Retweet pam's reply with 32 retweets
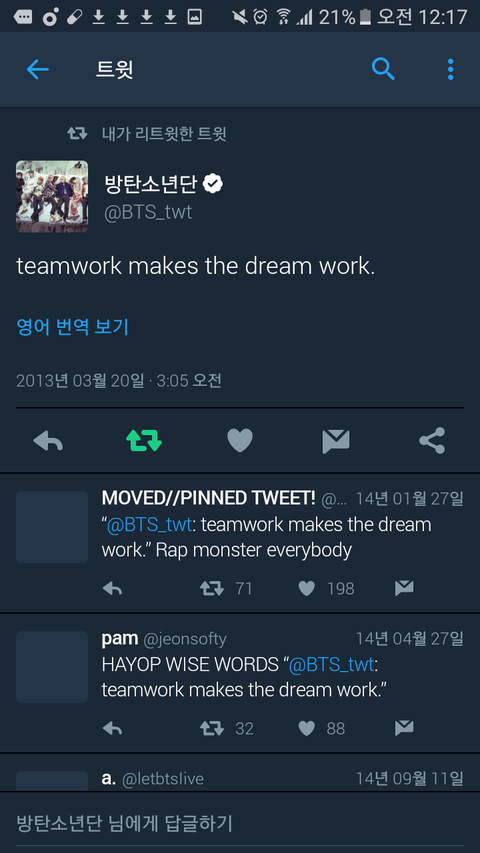Viewport: 480px width, 853px height. click(212, 728)
